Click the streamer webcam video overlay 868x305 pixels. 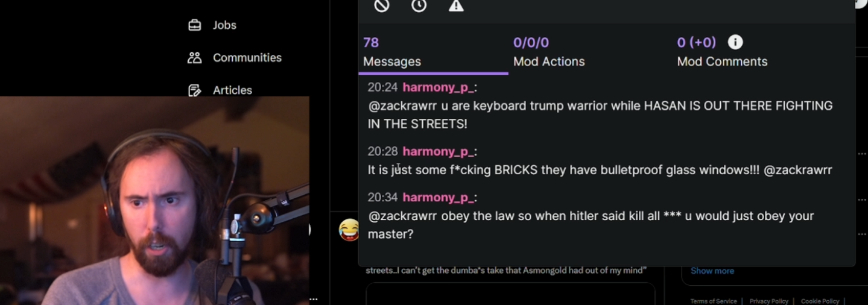pyautogui.click(x=154, y=200)
